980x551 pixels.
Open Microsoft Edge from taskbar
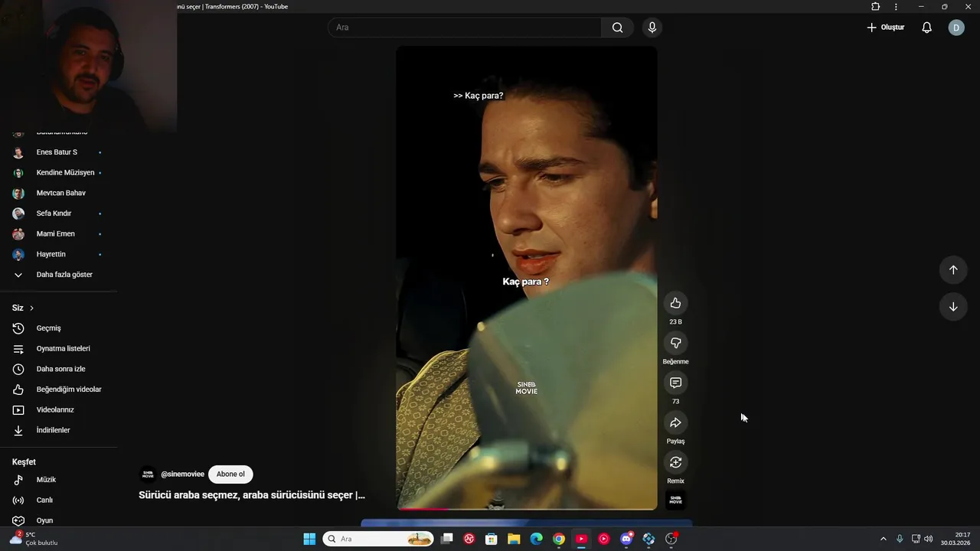click(x=537, y=539)
